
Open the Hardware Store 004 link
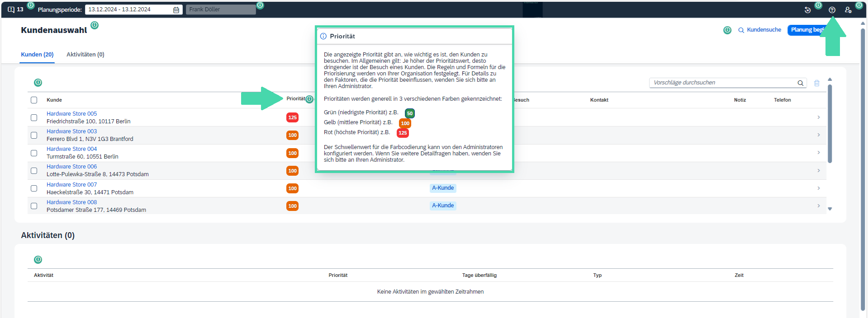point(71,149)
